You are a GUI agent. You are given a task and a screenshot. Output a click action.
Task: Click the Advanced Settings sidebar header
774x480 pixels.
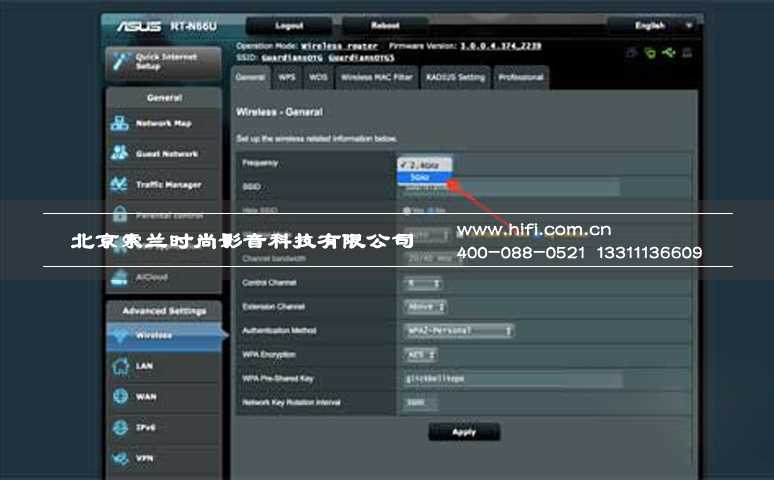(x=164, y=311)
